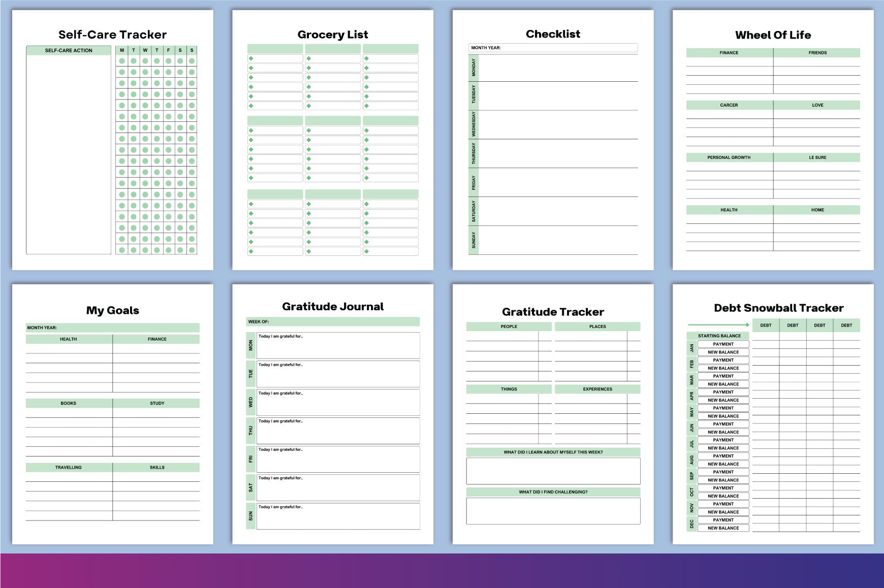Select the SUN day tab in Gratitude Journal

(x=250, y=516)
